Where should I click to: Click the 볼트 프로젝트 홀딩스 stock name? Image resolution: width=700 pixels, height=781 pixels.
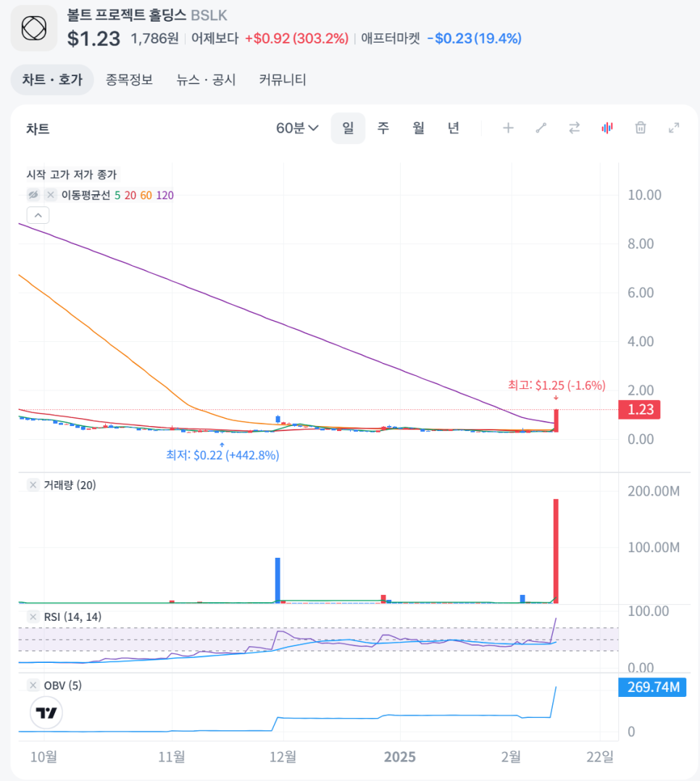[127, 15]
